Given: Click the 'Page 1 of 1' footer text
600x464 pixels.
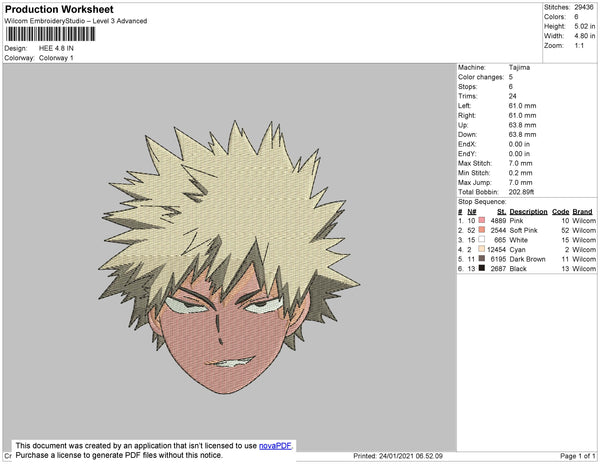Looking at the screenshot, I should [578, 456].
